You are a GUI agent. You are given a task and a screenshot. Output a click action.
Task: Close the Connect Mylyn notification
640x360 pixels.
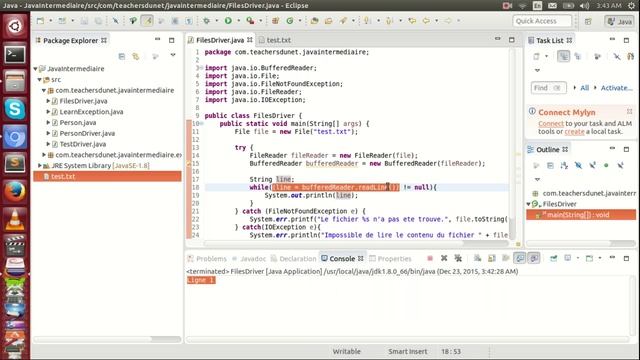click(629, 111)
